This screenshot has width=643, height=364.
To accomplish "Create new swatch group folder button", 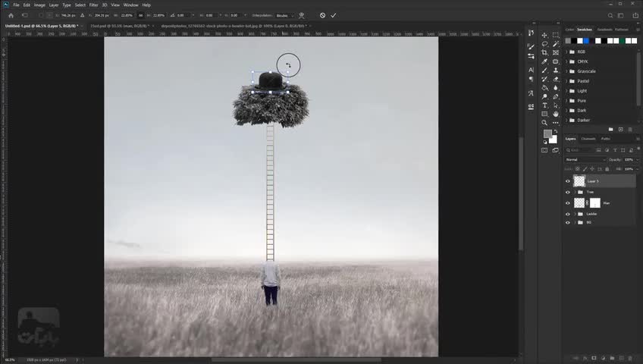I will [x=610, y=129].
